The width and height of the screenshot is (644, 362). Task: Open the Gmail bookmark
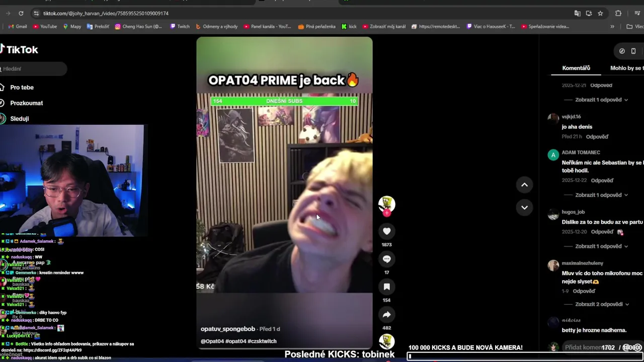[18, 26]
